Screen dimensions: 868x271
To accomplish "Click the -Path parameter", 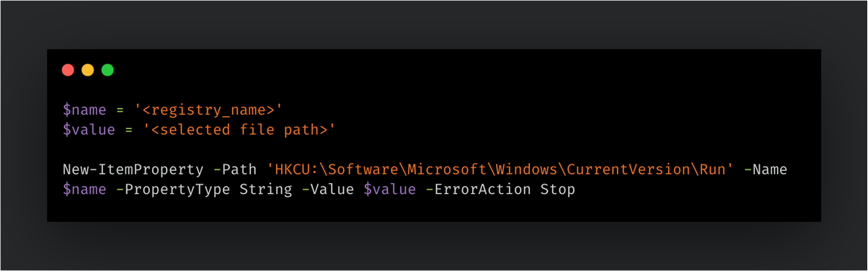I will pos(235,170).
